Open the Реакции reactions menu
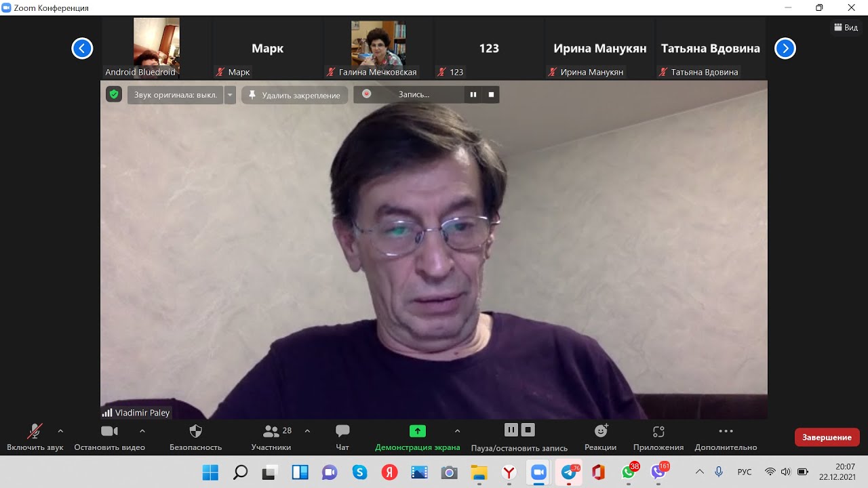 point(601,437)
